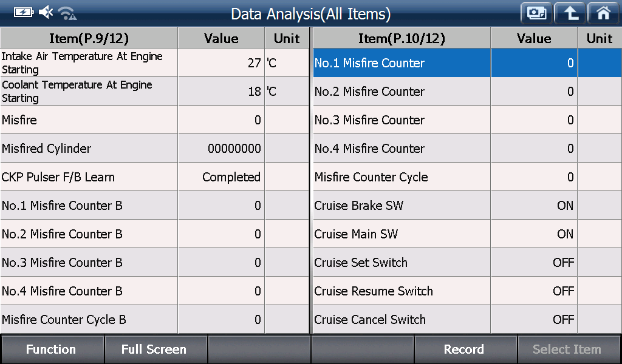Viewport: 622px width, 364px height.
Task: Tap the Wi-Fi warning status icon
Action: pyautogui.click(x=67, y=13)
